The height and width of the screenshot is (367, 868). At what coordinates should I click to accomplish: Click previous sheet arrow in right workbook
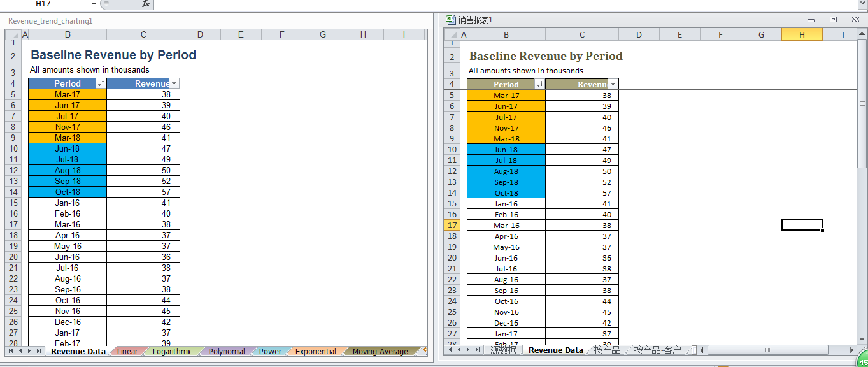point(459,350)
